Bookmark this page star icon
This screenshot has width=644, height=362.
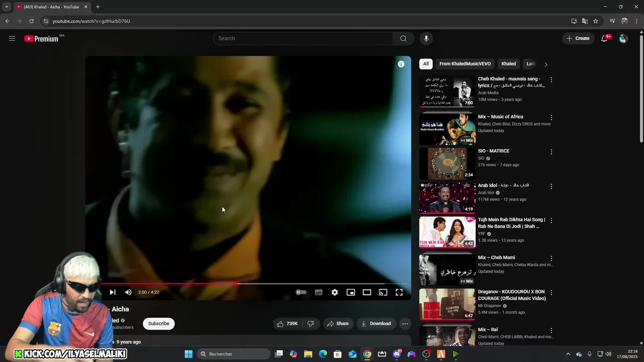[596, 21]
